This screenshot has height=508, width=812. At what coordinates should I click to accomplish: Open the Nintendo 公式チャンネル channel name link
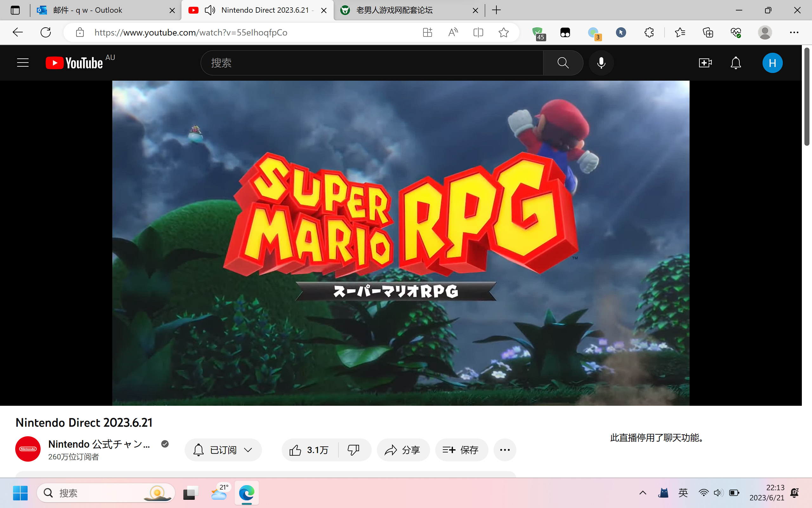[x=99, y=444]
